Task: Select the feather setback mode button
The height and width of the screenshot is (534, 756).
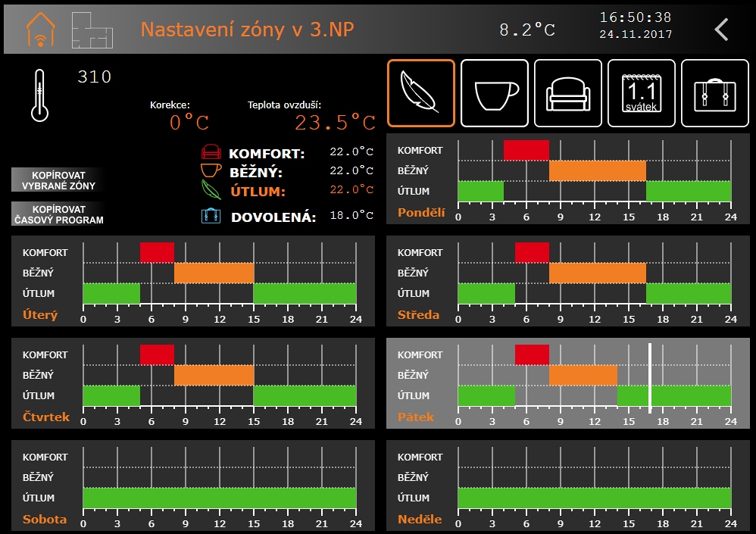Action: tap(421, 93)
